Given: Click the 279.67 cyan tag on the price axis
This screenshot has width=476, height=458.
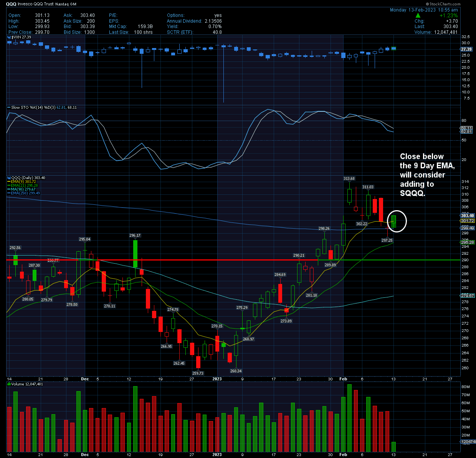Looking at the screenshot, I should coord(468,296).
